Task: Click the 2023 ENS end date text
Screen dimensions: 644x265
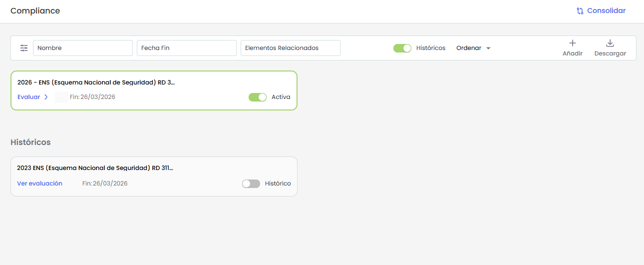Action: coord(105,183)
